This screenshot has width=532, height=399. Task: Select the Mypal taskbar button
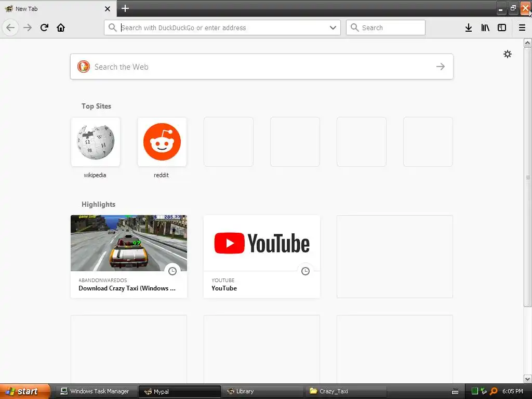(x=179, y=392)
